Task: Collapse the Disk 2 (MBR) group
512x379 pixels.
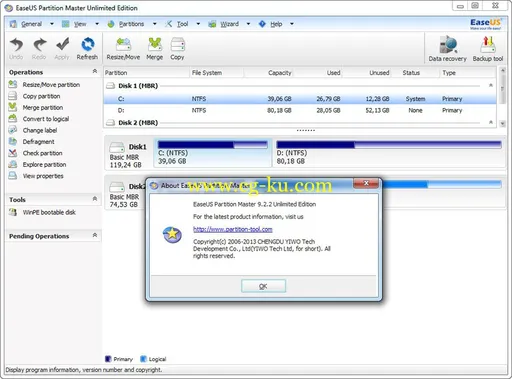Action: tap(491, 122)
